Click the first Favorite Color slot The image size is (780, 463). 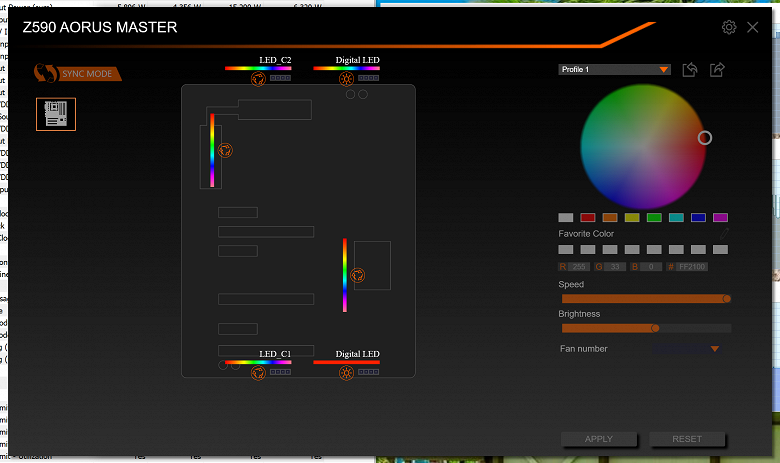(566, 250)
